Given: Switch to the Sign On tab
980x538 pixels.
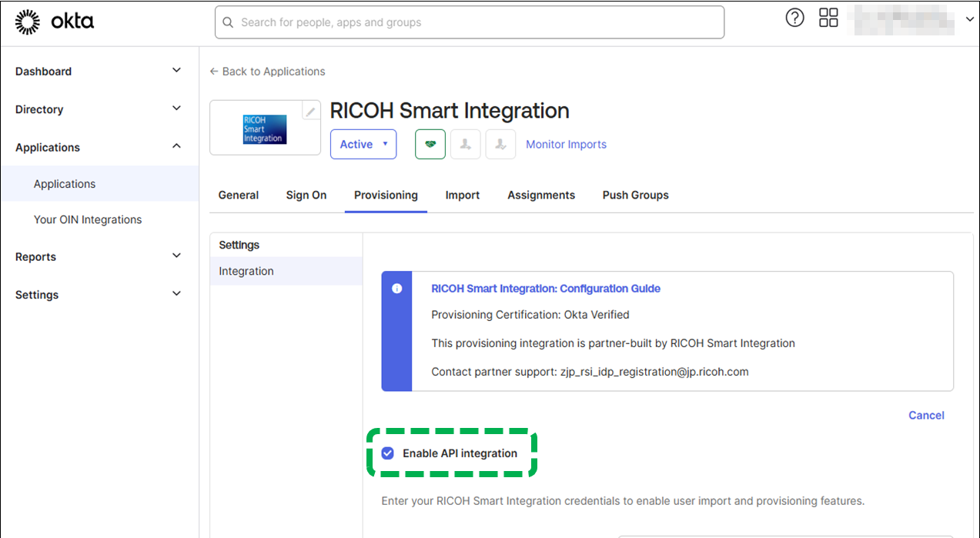Looking at the screenshot, I should (x=306, y=195).
